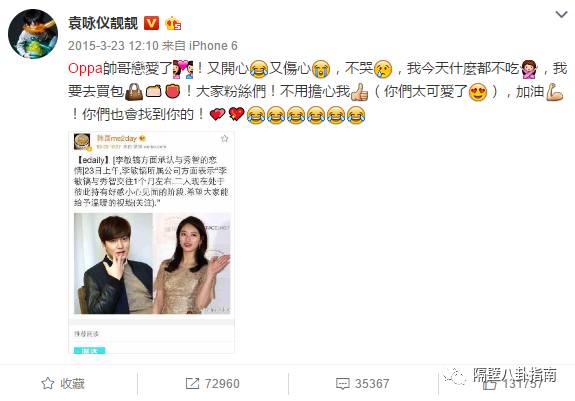Screen dimensions: 575x401
Task: Click the 收藏 favorite button
Action: pos(63,383)
